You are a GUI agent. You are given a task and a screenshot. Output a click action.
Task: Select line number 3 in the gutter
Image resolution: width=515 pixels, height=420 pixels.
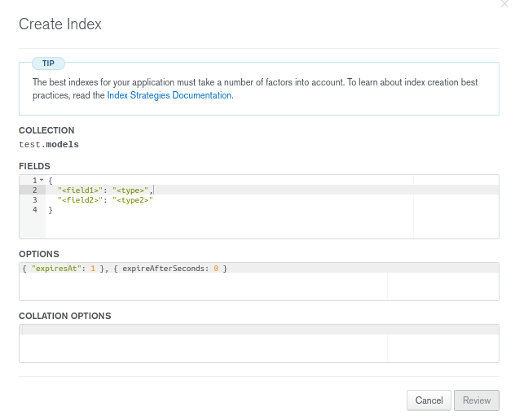pyautogui.click(x=35, y=199)
